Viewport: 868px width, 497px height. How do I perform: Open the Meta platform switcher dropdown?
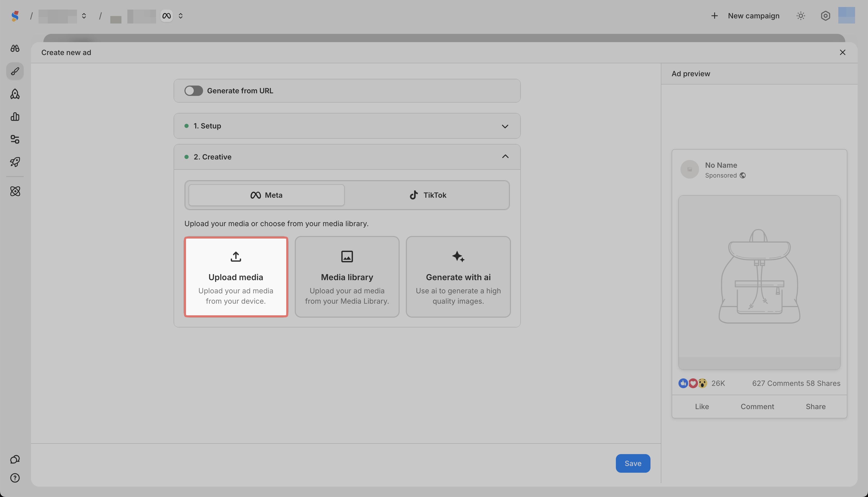tap(181, 16)
